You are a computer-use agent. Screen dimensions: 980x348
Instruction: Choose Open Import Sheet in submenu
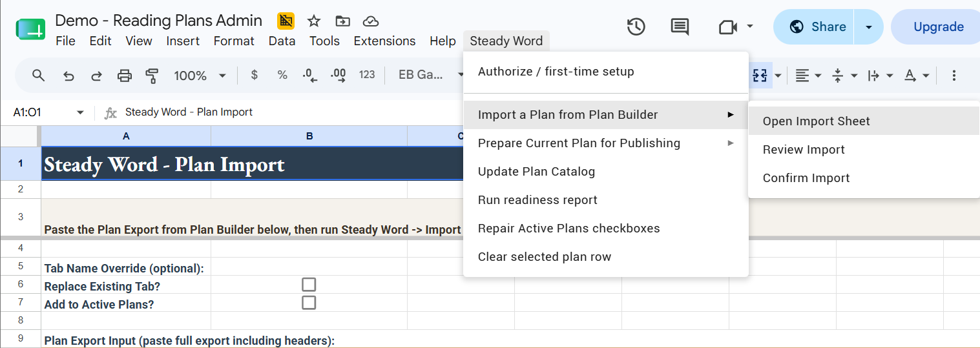click(x=864, y=121)
